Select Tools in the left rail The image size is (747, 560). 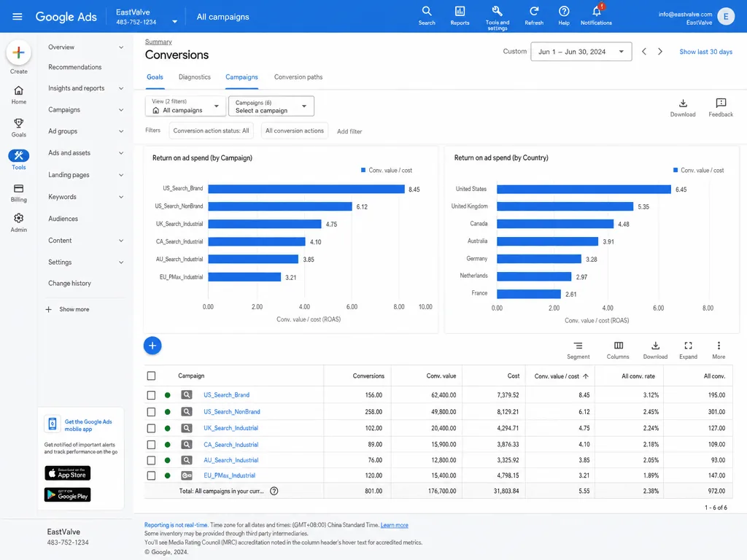(x=18, y=160)
